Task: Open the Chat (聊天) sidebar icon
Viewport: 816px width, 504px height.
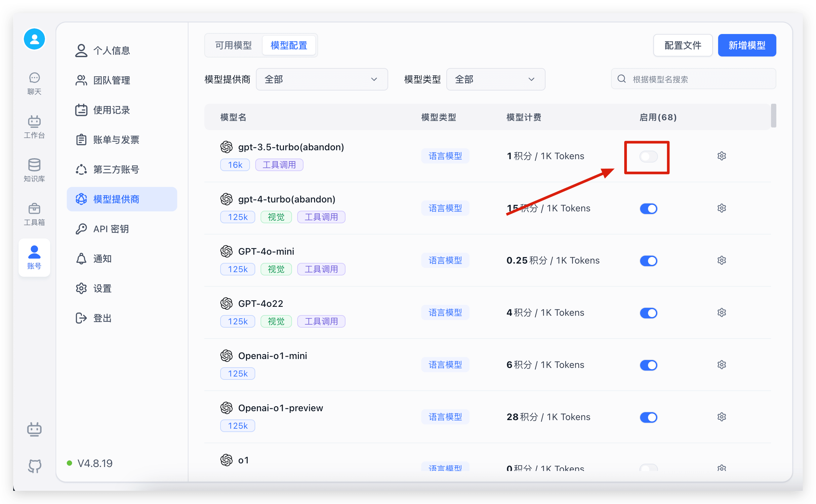Action: [x=34, y=83]
